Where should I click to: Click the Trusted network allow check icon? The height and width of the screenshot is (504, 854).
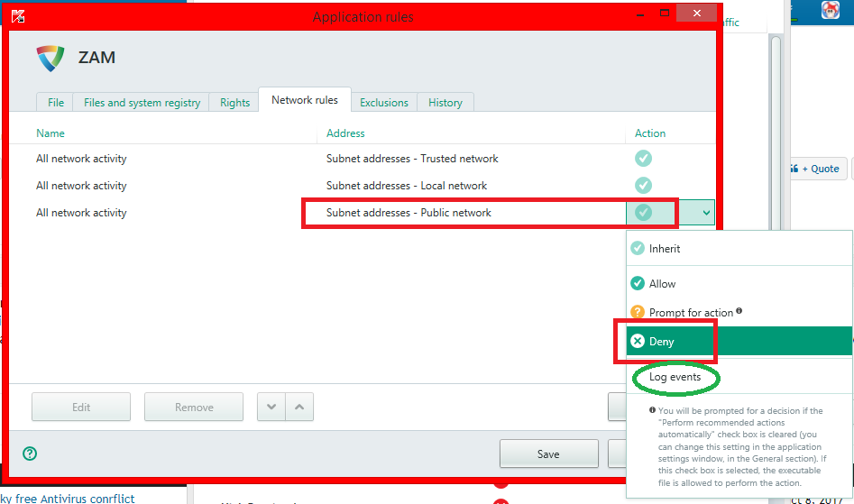tap(643, 159)
